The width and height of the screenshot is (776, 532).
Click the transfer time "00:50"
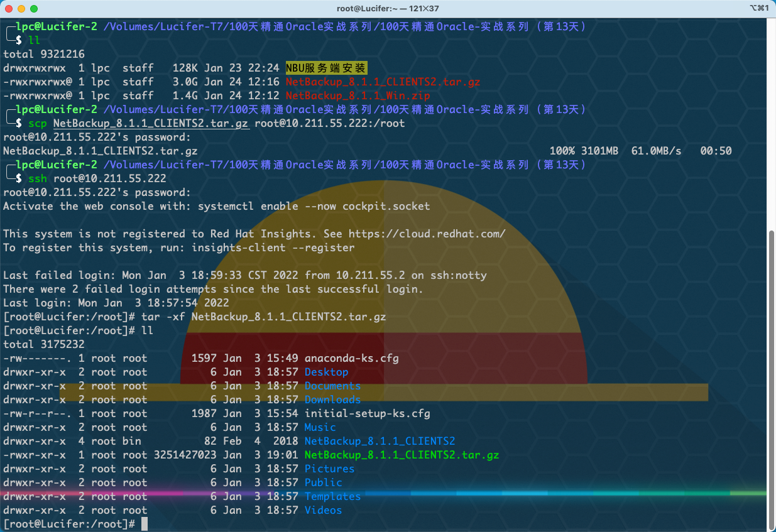[716, 151]
